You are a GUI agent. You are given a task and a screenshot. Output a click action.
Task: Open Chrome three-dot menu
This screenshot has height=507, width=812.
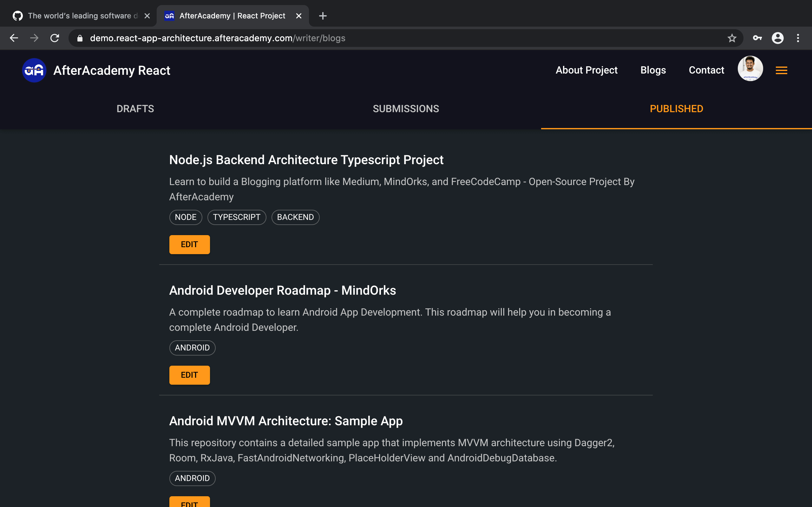[798, 38]
